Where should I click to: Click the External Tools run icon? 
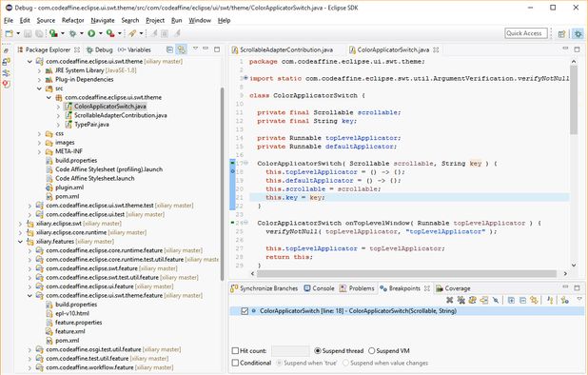click(110, 33)
